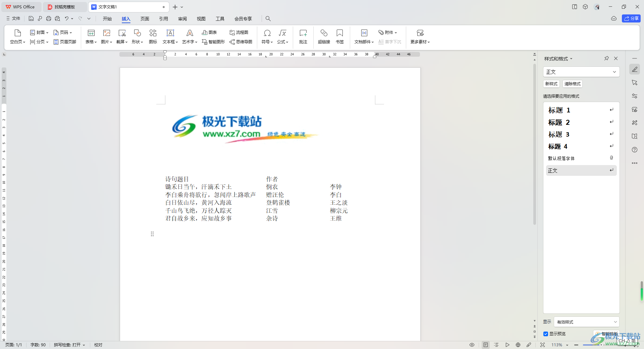This screenshot has height=349, width=644.
Task: Open the References (引用) ribbon tab
Action: click(x=164, y=19)
